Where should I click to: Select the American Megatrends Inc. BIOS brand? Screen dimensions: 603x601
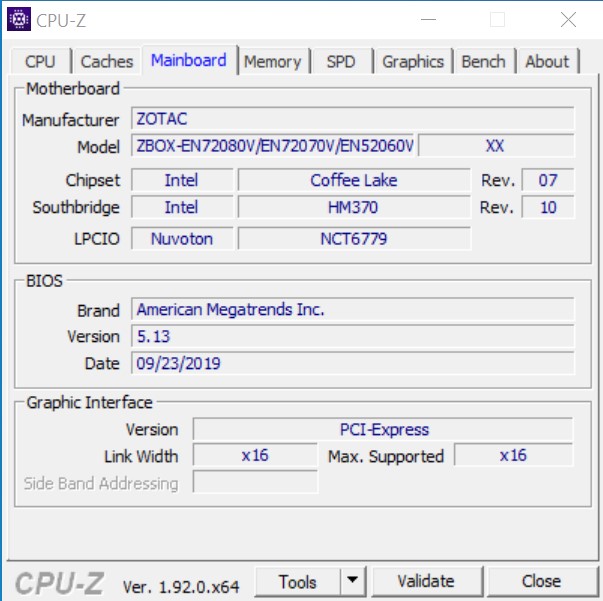[352, 309]
